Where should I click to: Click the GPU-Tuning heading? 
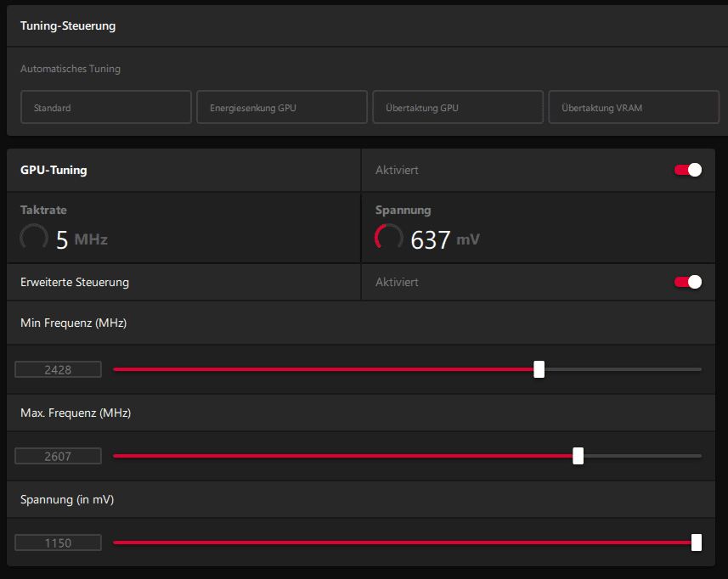point(54,171)
